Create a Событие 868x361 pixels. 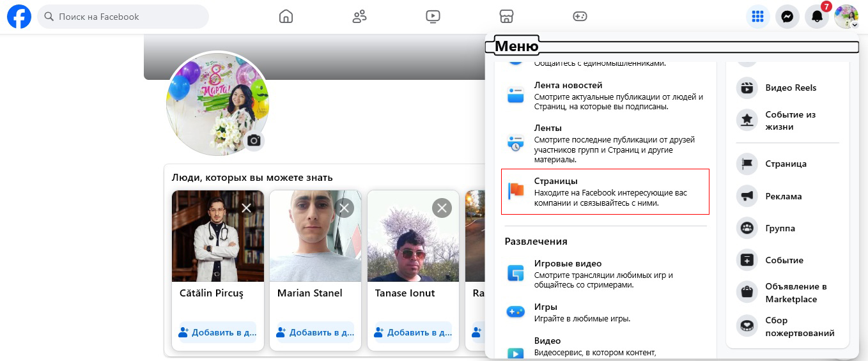(787, 260)
